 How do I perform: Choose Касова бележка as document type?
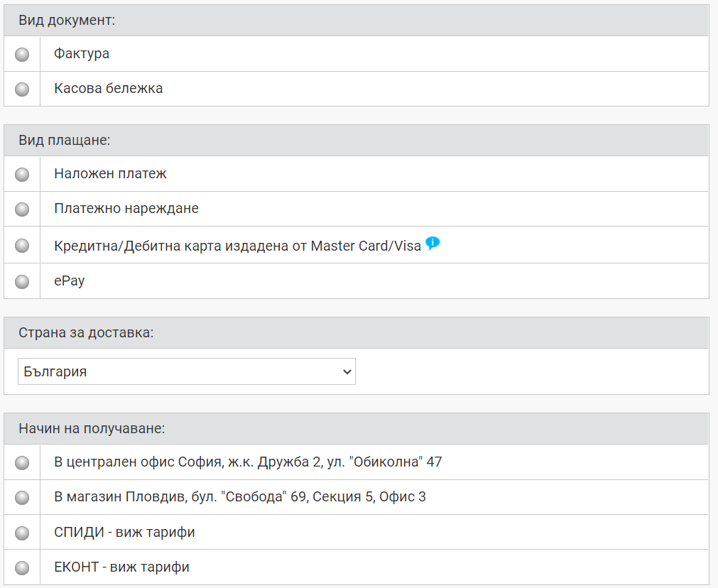coord(22,89)
